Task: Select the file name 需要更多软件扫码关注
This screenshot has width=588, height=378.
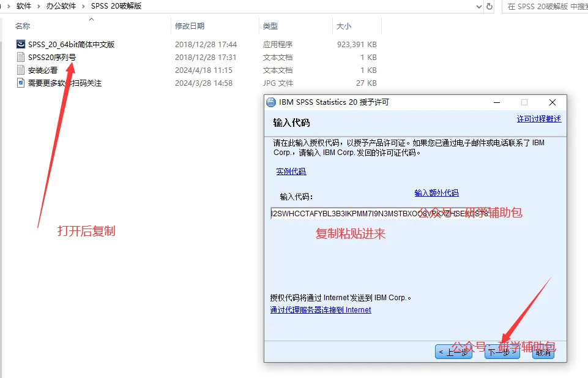Action: [x=64, y=83]
